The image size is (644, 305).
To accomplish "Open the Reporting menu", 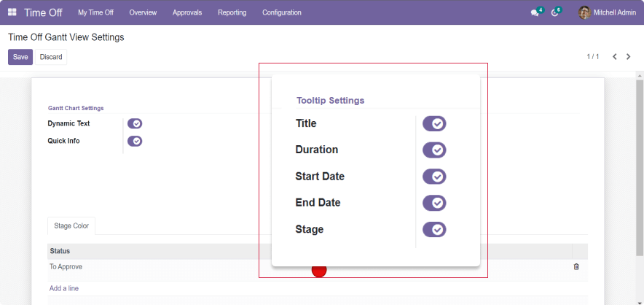I will 232,12.
